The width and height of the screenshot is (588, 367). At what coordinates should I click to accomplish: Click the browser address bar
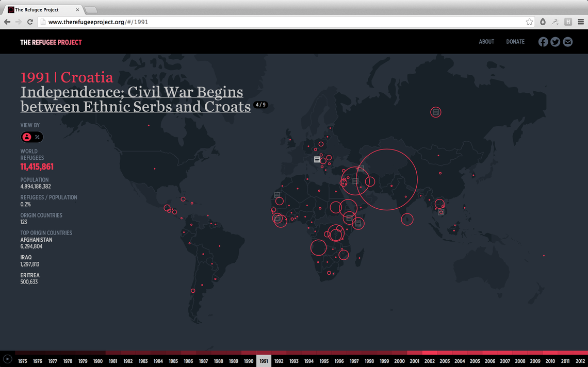coord(155,22)
